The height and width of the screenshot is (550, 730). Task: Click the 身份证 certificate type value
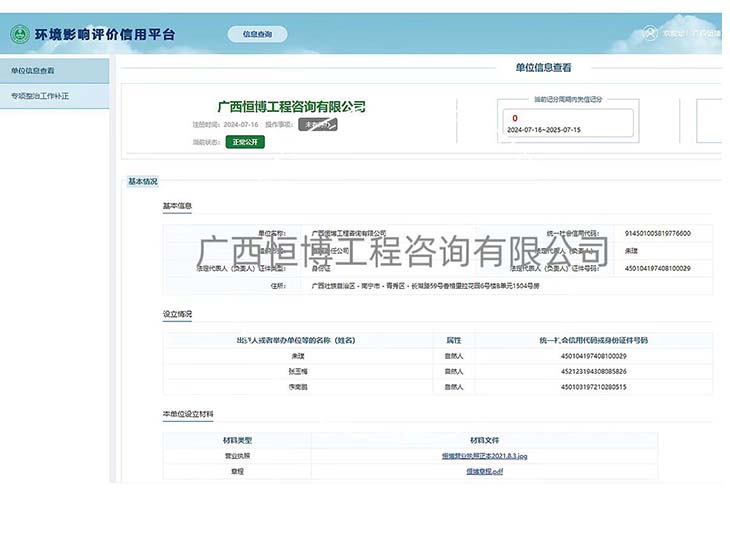321,268
